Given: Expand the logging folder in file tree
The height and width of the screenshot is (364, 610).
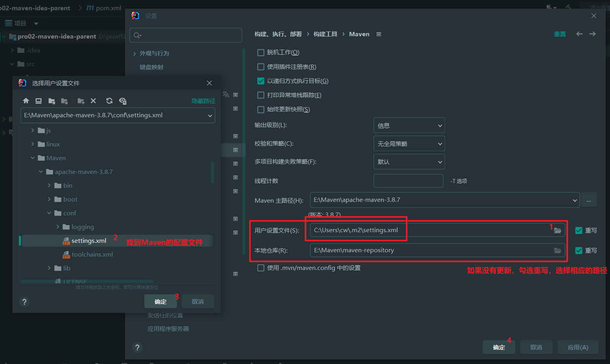Looking at the screenshot, I should click(x=58, y=227).
